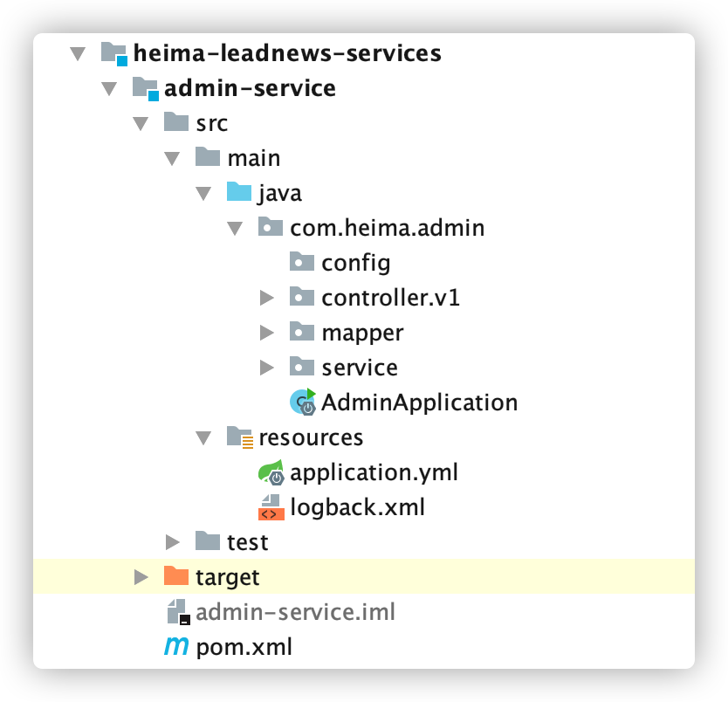The height and width of the screenshot is (702, 728).
Task: Expand the service package arrow
Action: click(x=266, y=368)
